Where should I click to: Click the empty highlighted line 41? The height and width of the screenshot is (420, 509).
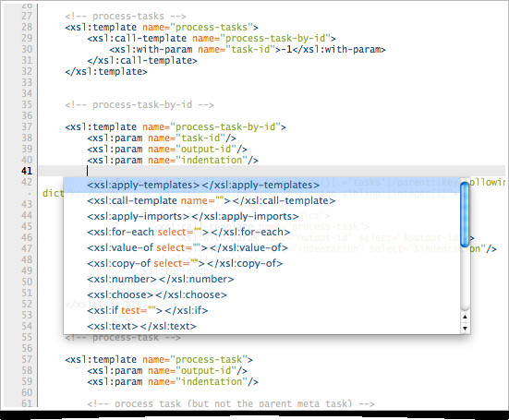pyautogui.click(x=272, y=171)
